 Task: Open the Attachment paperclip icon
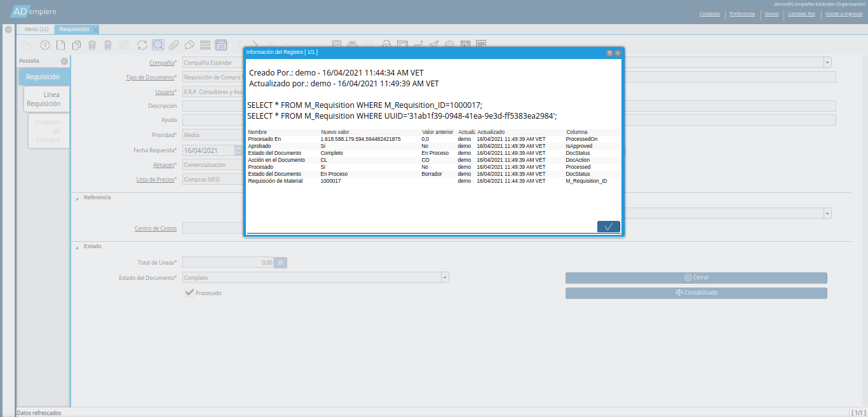click(173, 45)
